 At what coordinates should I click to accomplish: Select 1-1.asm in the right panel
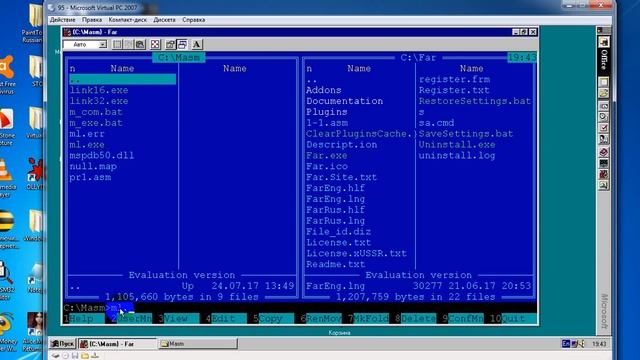click(x=327, y=123)
